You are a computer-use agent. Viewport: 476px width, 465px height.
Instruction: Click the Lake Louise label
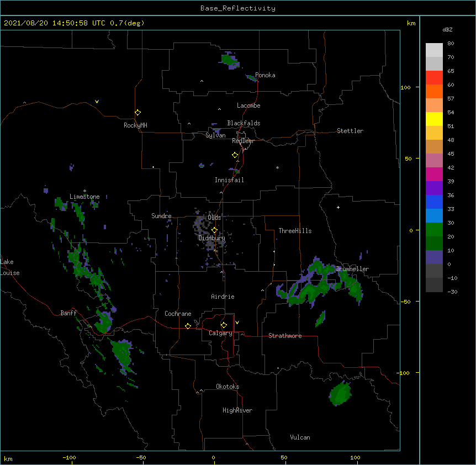click(x=10, y=267)
